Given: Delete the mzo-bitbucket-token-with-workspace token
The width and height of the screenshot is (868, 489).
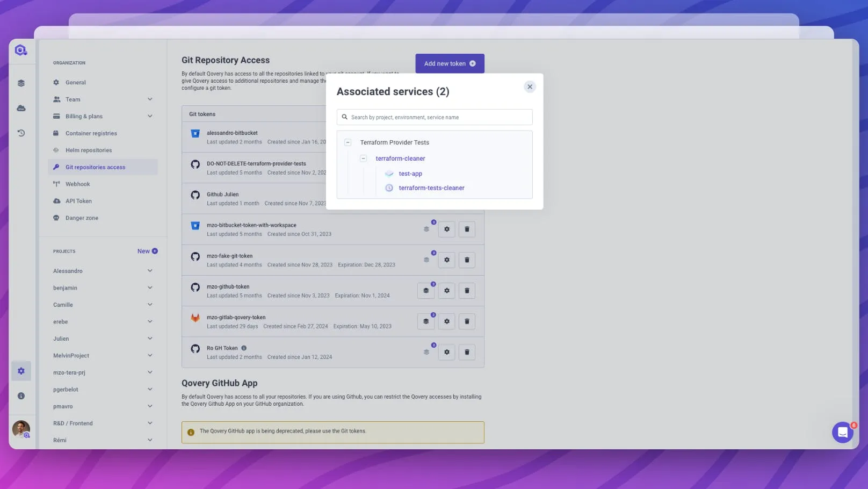Looking at the screenshot, I should click(467, 229).
